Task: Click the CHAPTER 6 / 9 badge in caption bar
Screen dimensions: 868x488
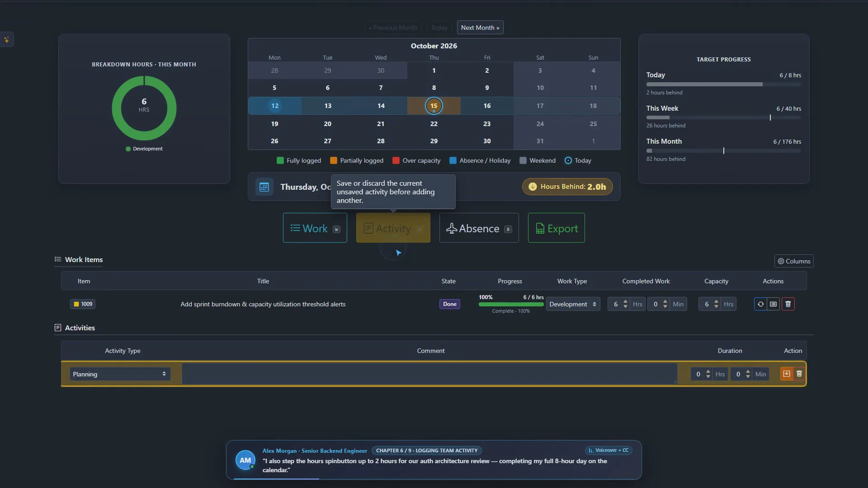Action: (x=427, y=450)
